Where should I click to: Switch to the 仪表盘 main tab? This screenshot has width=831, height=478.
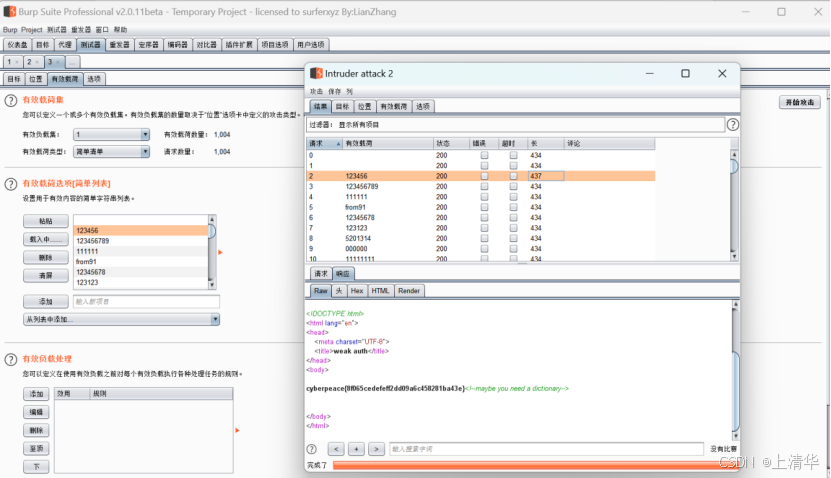[17, 45]
